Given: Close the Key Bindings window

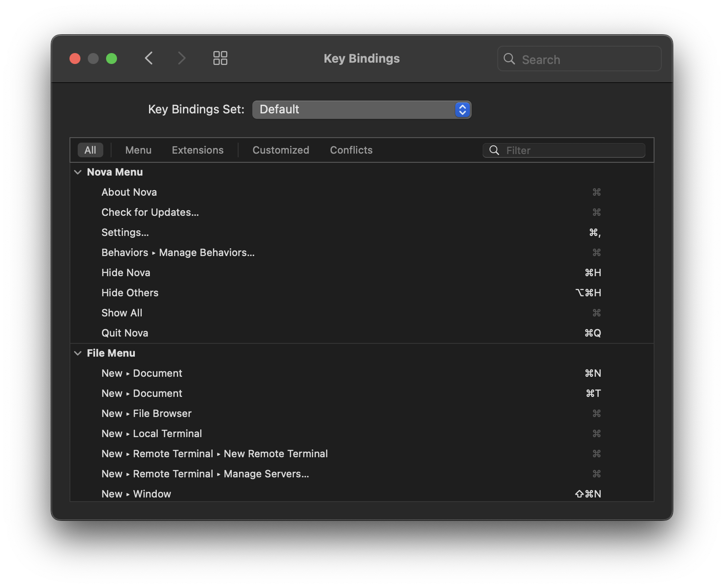Looking at the screenshot, I should [x=75, y=59].
